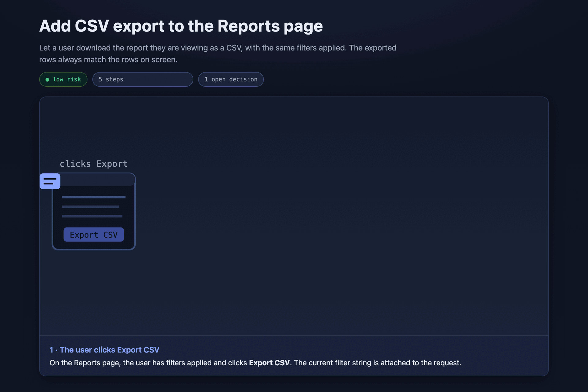The height and width of the screenshot is (392, 588).
Task: Click the Export CSV button in diagram
Action: (94, 235)
